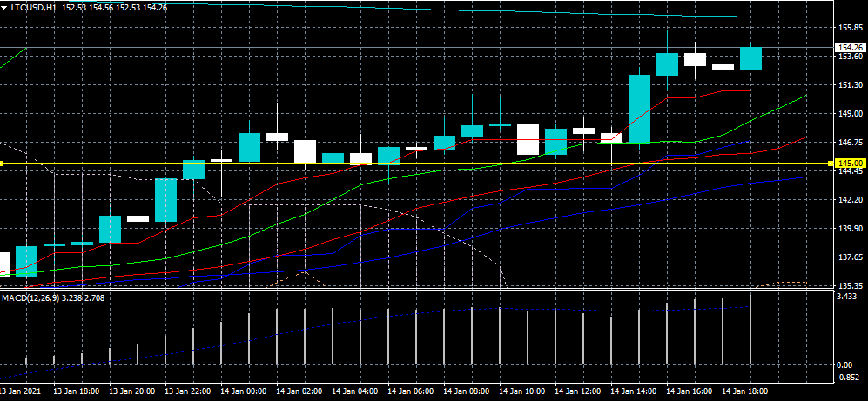Click the '14 Jan 10:00' time label
The width and height of the screenshot is (868, 401).
pyautogui.click(x=524, y=392)
